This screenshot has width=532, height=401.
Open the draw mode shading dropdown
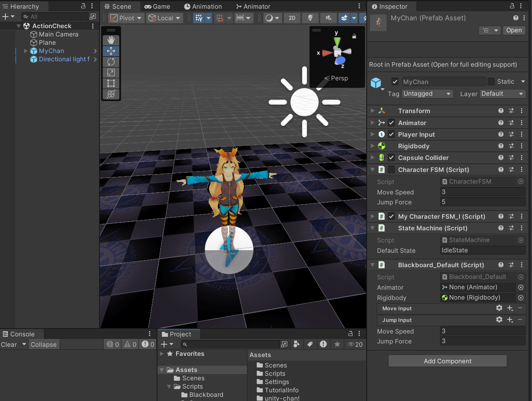coord(273,18)
